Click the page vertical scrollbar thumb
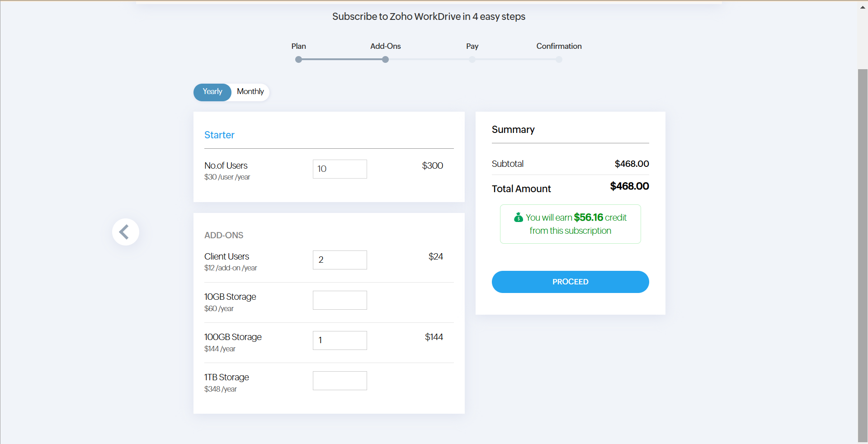The width and height of the screenshot is (868, 444). [x=863, y=255]
